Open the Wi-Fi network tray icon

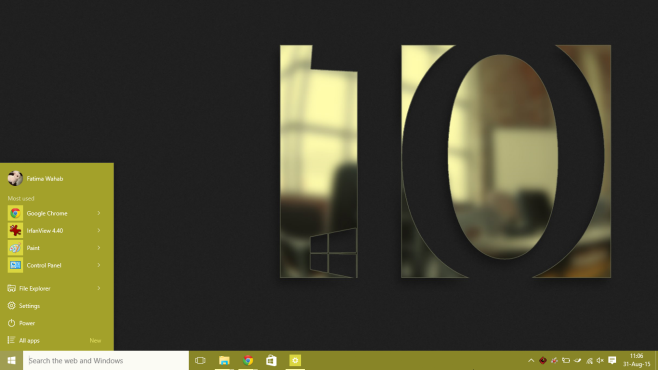[x=589, y=360]
